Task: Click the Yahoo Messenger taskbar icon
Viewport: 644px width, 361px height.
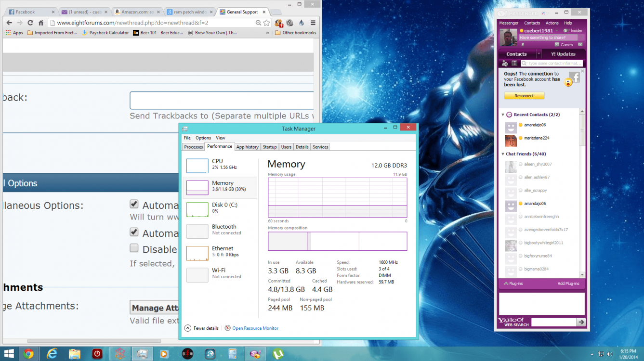Action: [255, 354]
